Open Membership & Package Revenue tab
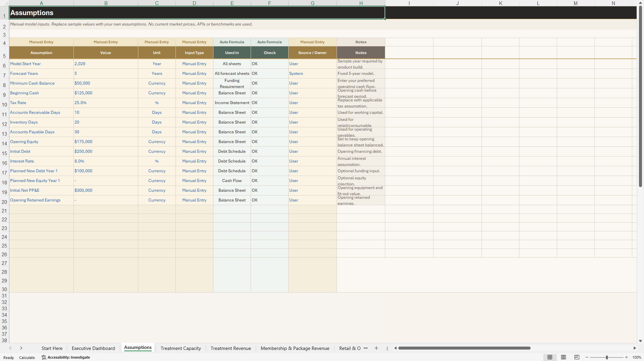Screen dimensions: 644x361 coord(295,348)
